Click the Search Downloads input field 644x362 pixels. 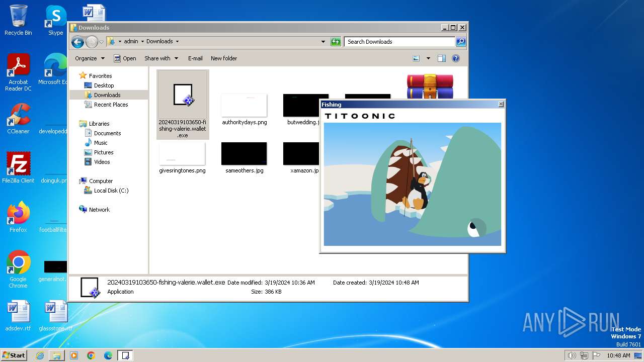coord(400,42)
